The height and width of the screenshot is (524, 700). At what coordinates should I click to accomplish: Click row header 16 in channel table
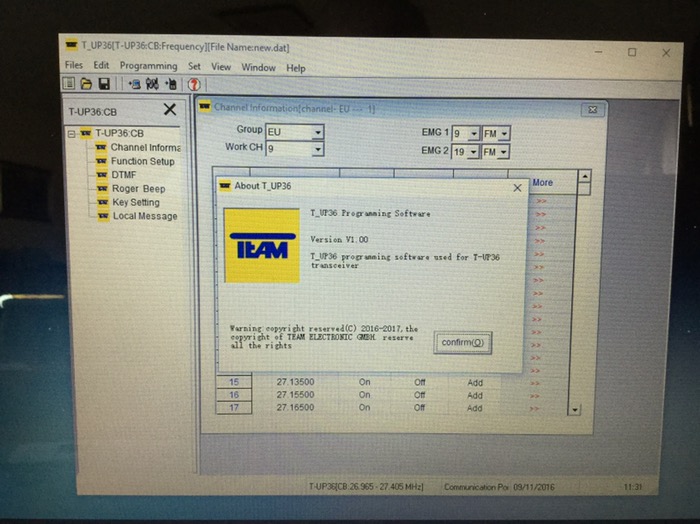coord(234,395)
